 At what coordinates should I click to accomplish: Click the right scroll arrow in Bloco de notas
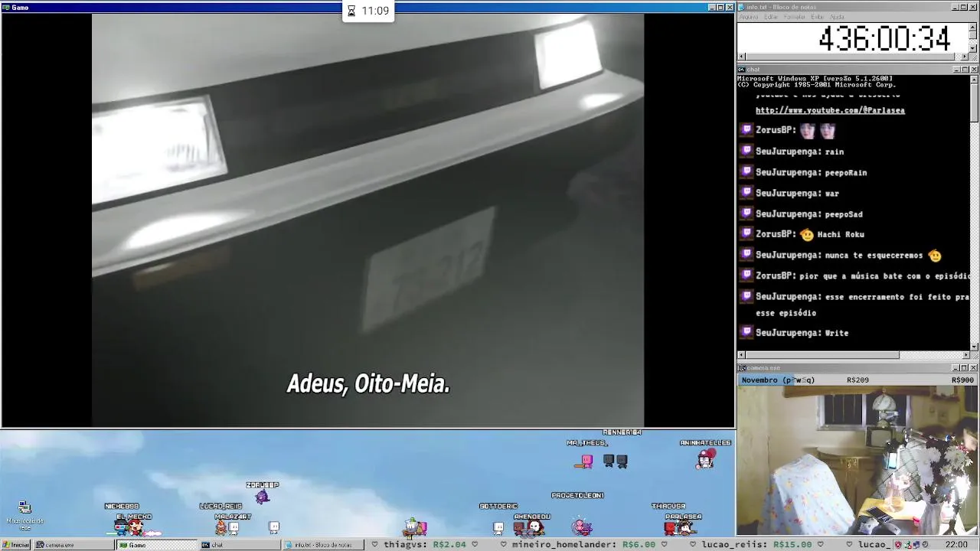pyautogui.click(x=965, y=57)
